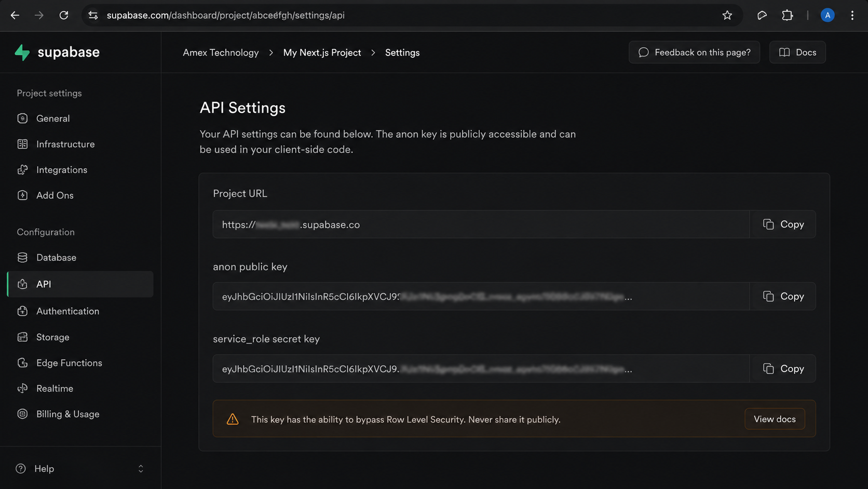The height and width of the screenshot is (489, 868).
Task: Click the browser forward arrow
Action: [x=39, y=16]
